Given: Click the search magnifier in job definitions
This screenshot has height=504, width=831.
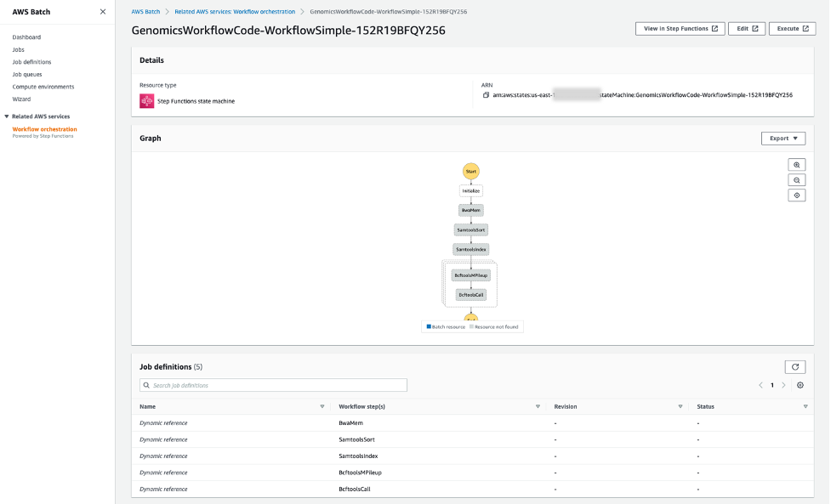Looking at the screenshot, I should pos(147,385).
